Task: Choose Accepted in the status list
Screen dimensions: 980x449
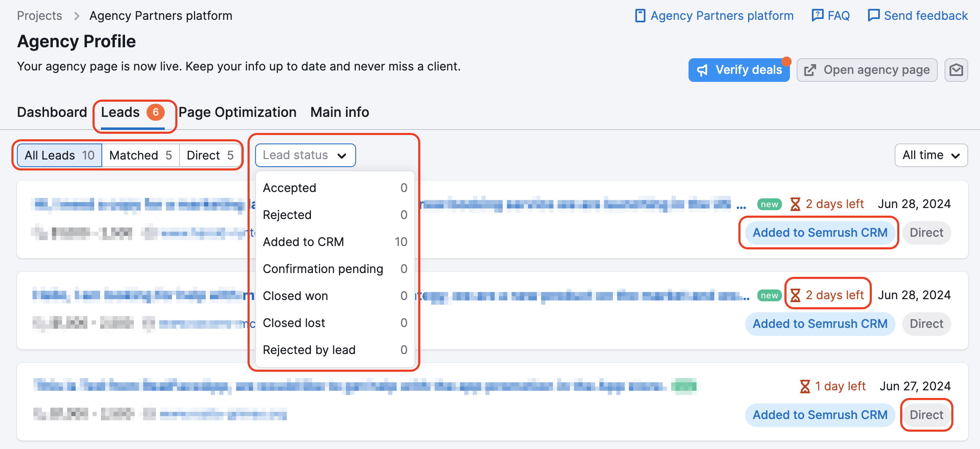Action: click(335, 188)
